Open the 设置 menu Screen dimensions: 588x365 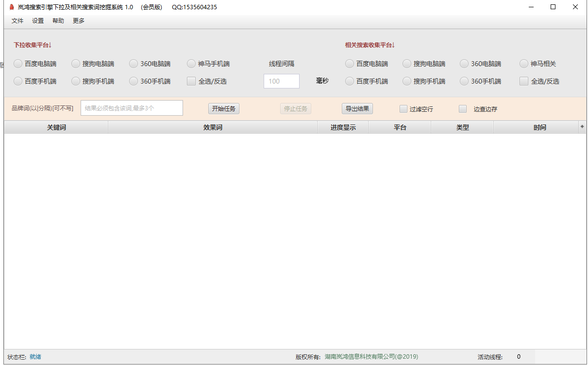pyautogui.click(x=38, y=21)
